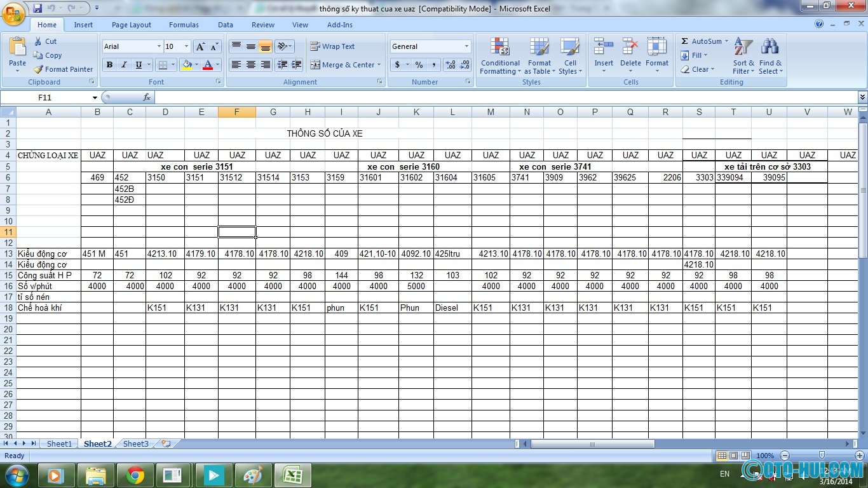Zoom in with the plus button
Image resolution: width=868 pixels, height=488 pixels.
860,456
